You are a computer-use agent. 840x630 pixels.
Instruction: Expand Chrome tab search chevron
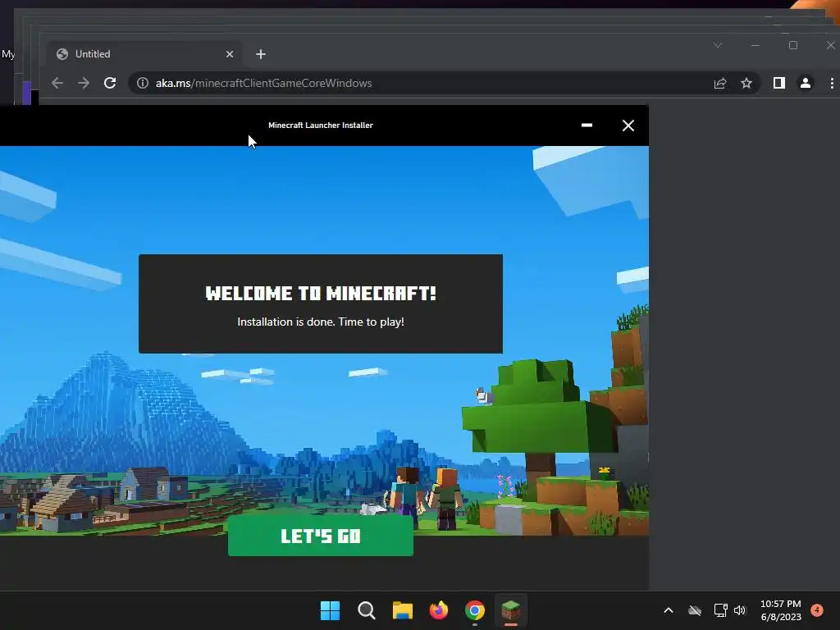717,45
